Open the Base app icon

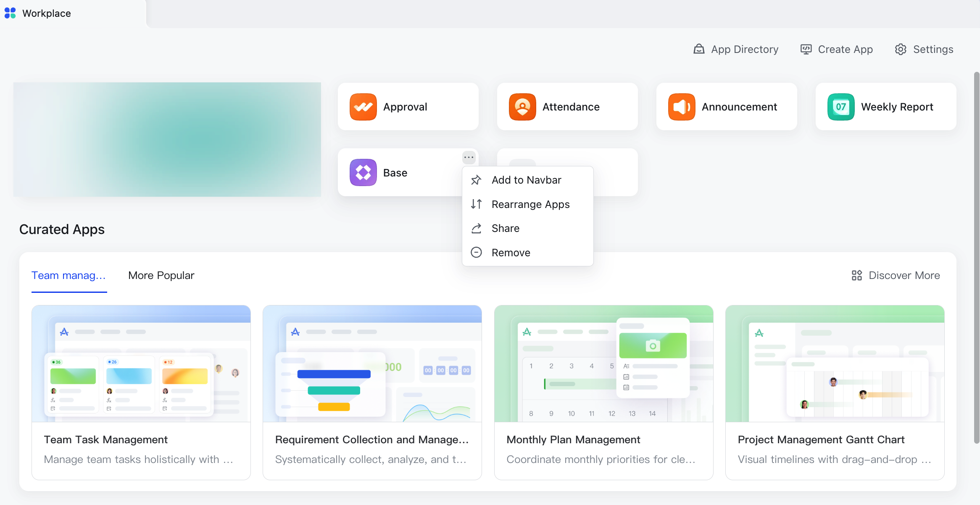(363, 172)
